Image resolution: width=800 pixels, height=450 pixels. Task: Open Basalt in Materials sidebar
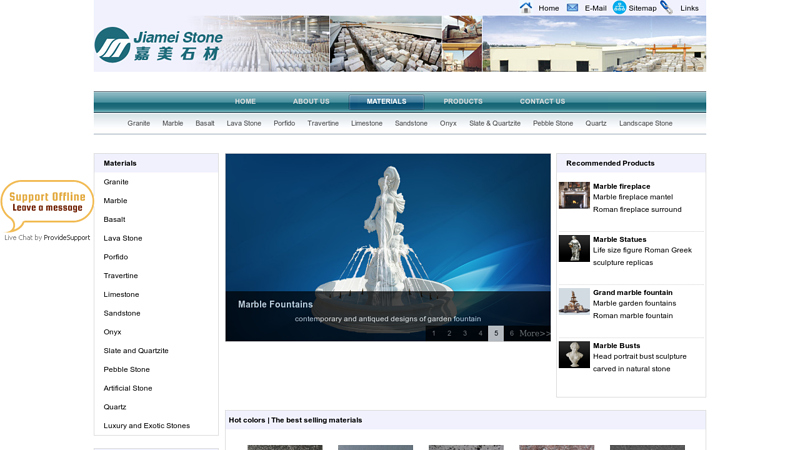point(114,219)
